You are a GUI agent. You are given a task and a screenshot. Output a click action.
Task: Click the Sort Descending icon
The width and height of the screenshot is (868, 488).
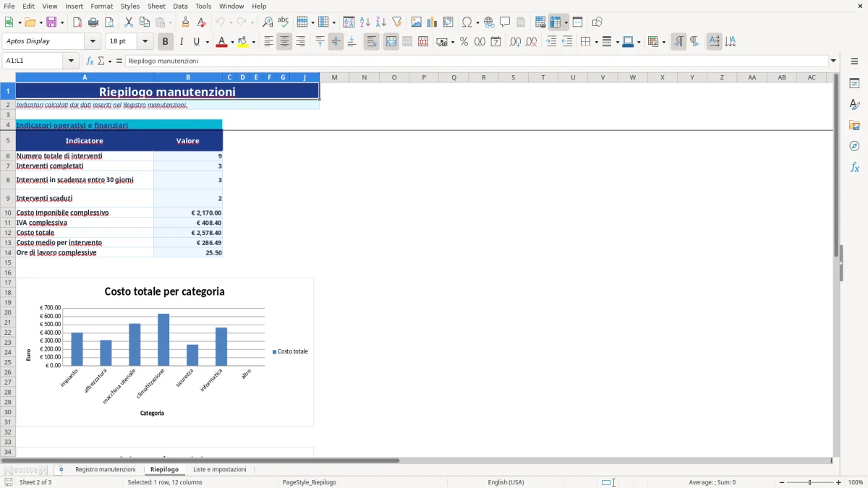click(381, 22)
